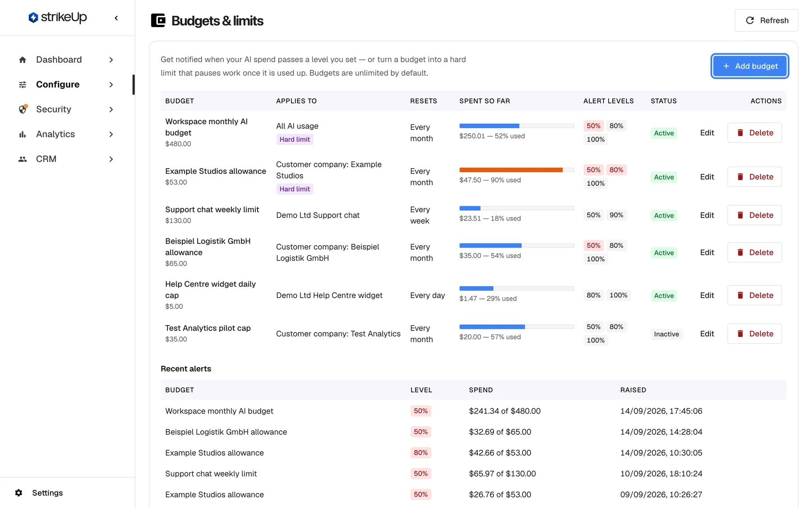Screen dimensions: 812x508
Task: Click the Security shield icon
Action: tap(23, 109)
